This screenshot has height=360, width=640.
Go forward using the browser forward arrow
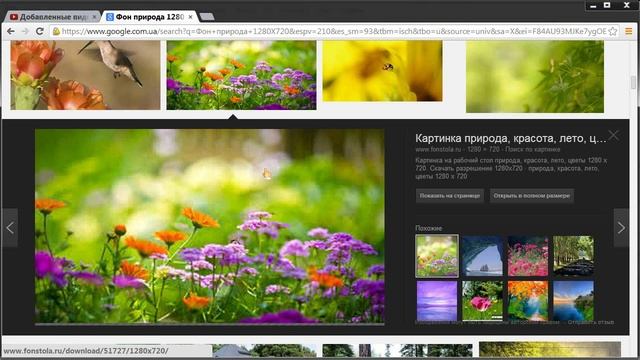pyautogui.click(x=25, y=31)
